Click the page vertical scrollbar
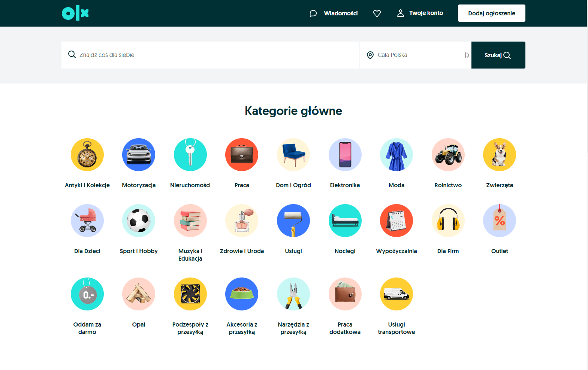The height and width of the screenshot is (370, 588). coord(587,185)
